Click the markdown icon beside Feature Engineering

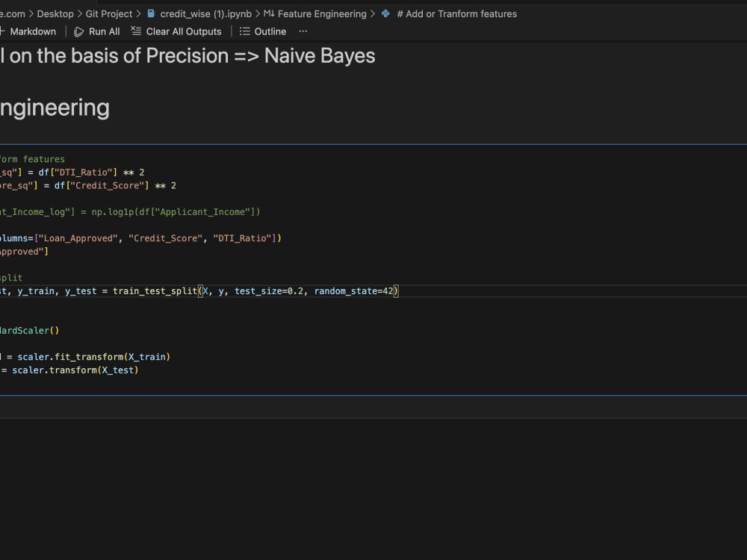(269, 13)
